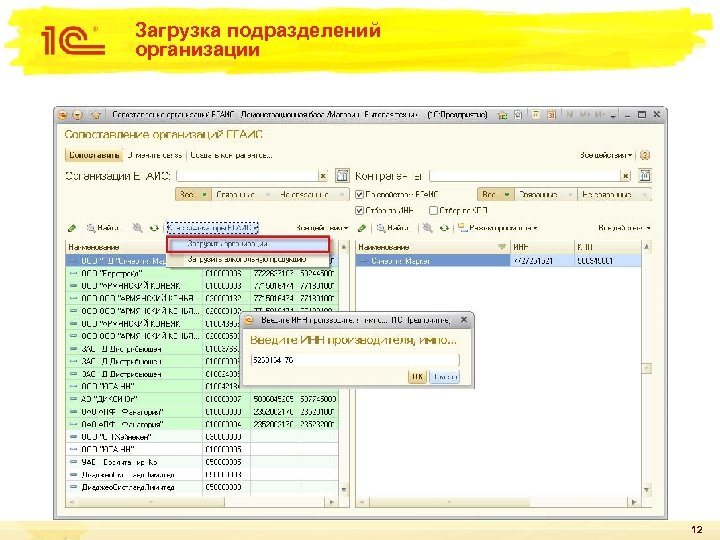720x540 pixels.
Task: Open the help question mark icon
Action: pos(645,155)
